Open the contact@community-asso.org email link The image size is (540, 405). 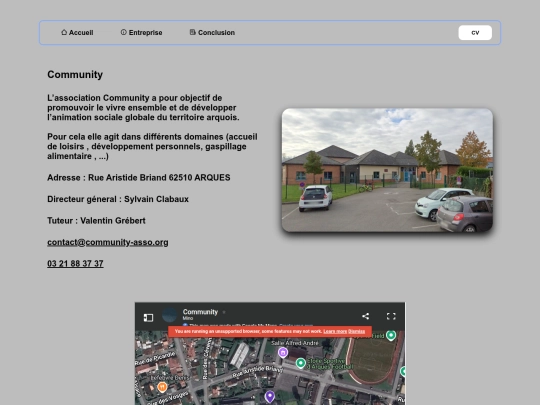108,242
